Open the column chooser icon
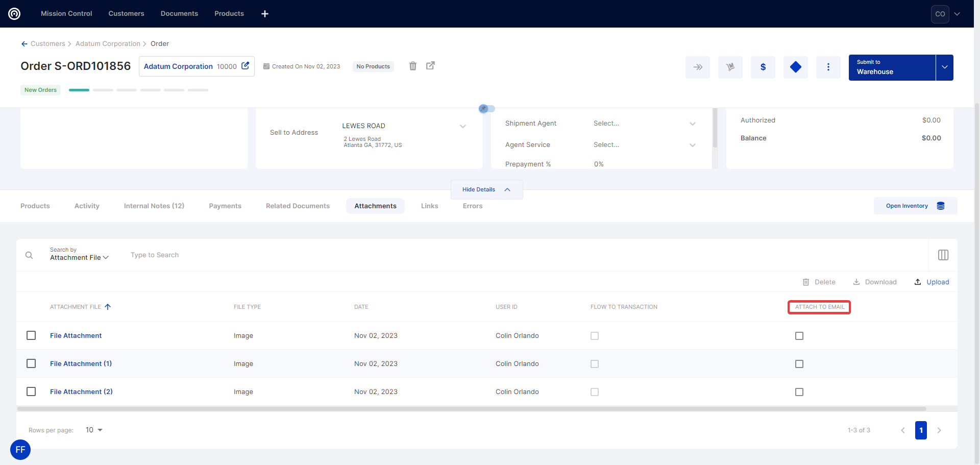The image size is (980, 465). point(943,255)
